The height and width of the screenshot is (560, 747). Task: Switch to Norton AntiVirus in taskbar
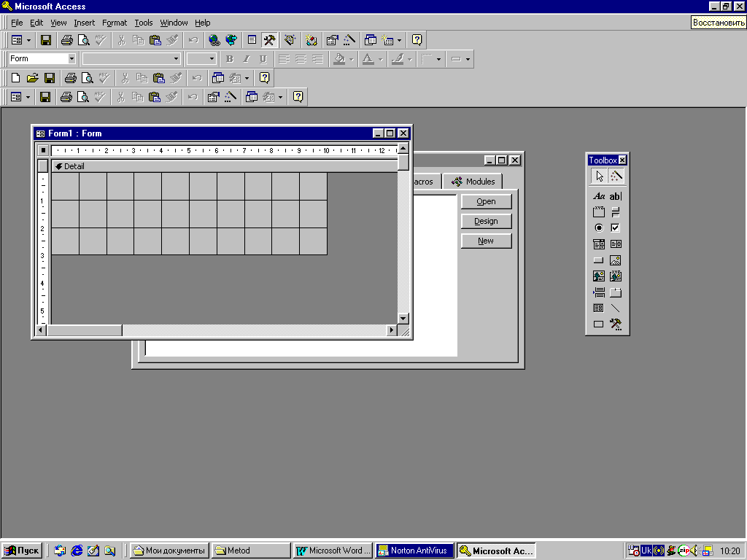click(x=414, y=551)
